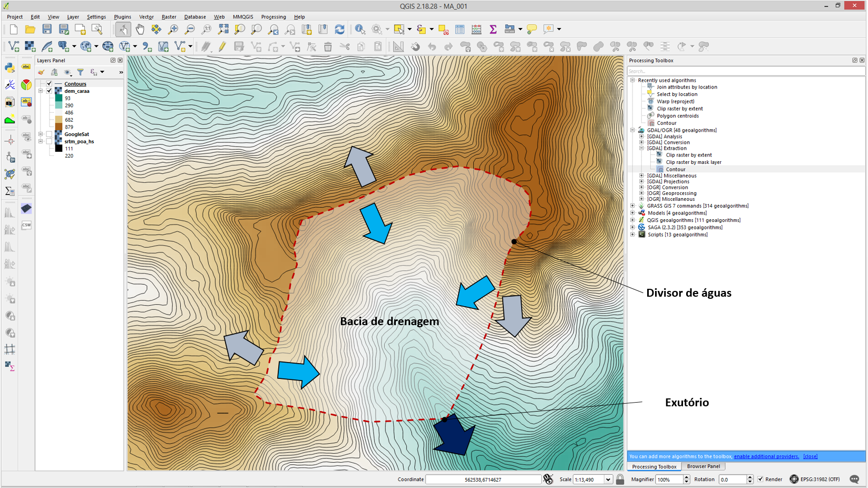
Task: Uncheck the Contours layer visibility
Action: (x=49, y=84)
